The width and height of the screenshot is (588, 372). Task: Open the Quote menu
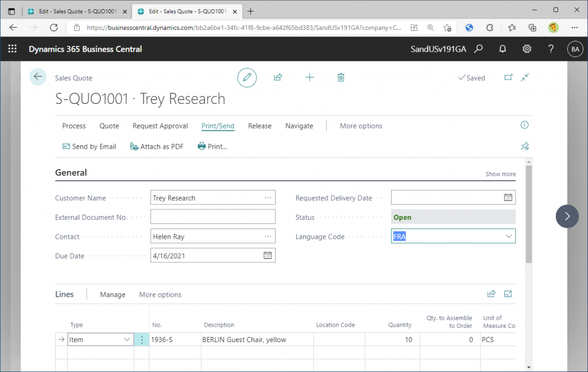coord(109,126)
